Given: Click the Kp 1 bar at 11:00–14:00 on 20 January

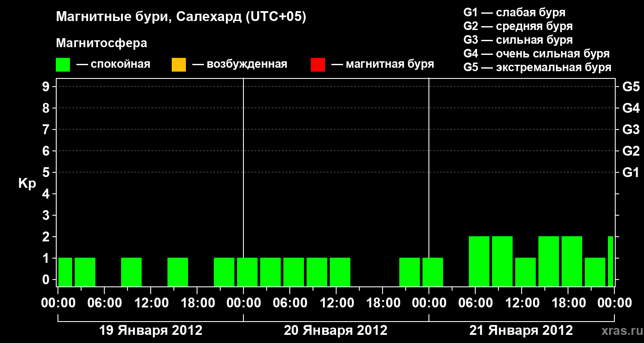Looking at the screenshot, I should pos(340,272).
